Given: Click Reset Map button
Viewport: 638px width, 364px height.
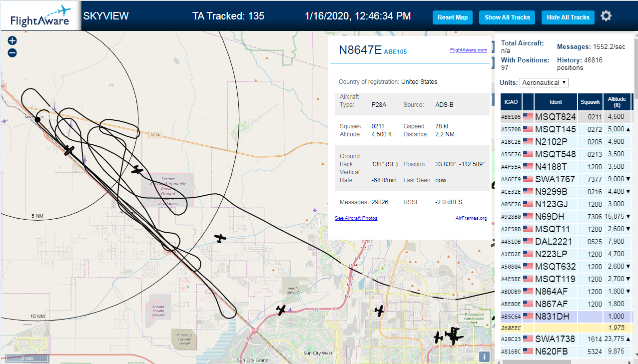Looking at the screenshot, I should [x=453, y=17].
